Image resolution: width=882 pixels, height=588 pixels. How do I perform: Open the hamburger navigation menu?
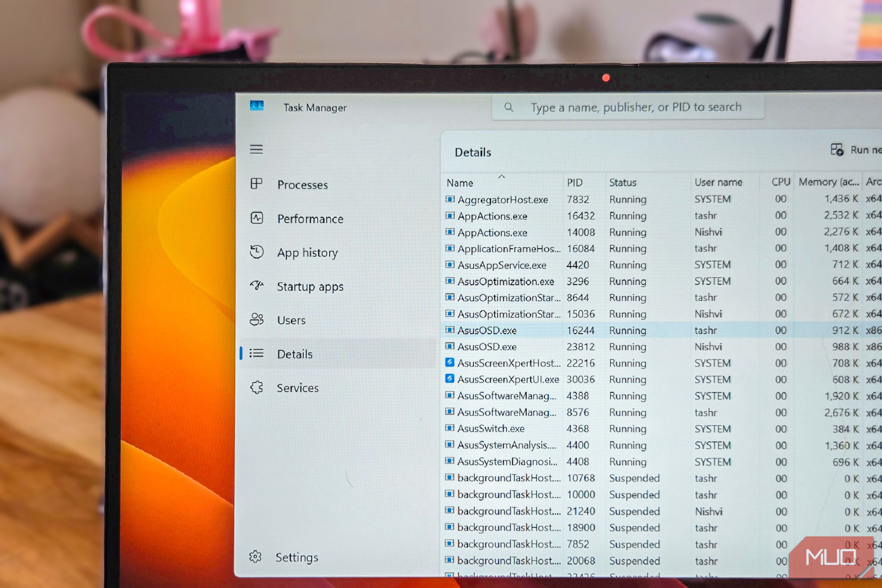click(x=256, y=149)
